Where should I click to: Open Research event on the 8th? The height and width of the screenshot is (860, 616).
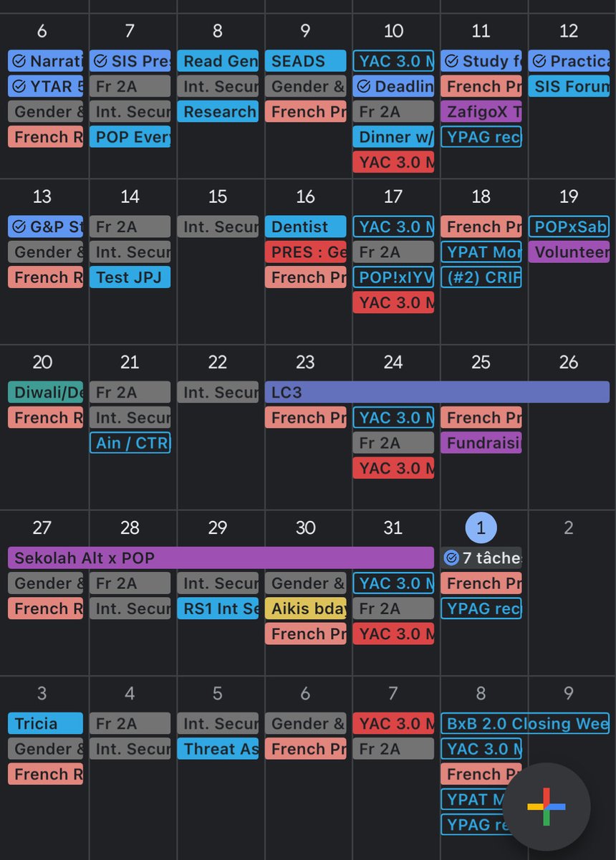coord(218,111)
